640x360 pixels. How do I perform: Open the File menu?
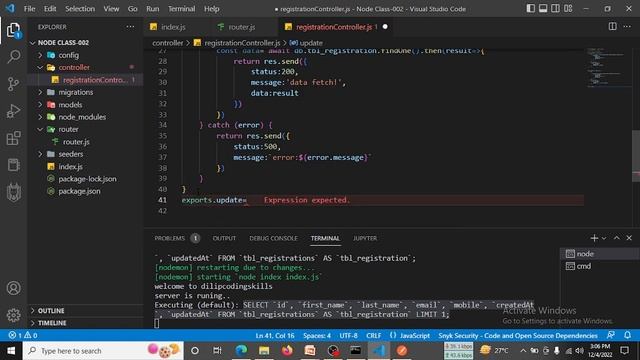pos(29,9)
